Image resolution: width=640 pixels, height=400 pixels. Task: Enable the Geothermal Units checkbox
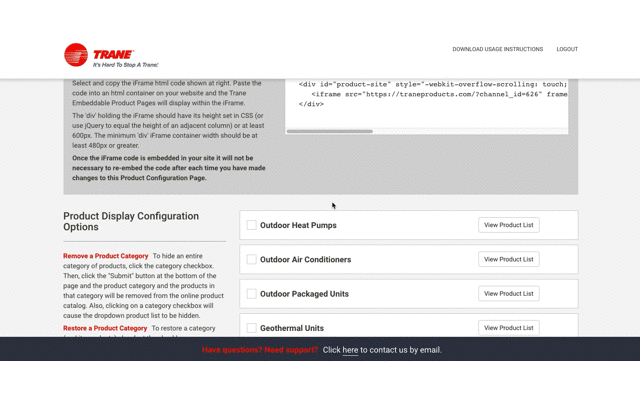point(251,328)
